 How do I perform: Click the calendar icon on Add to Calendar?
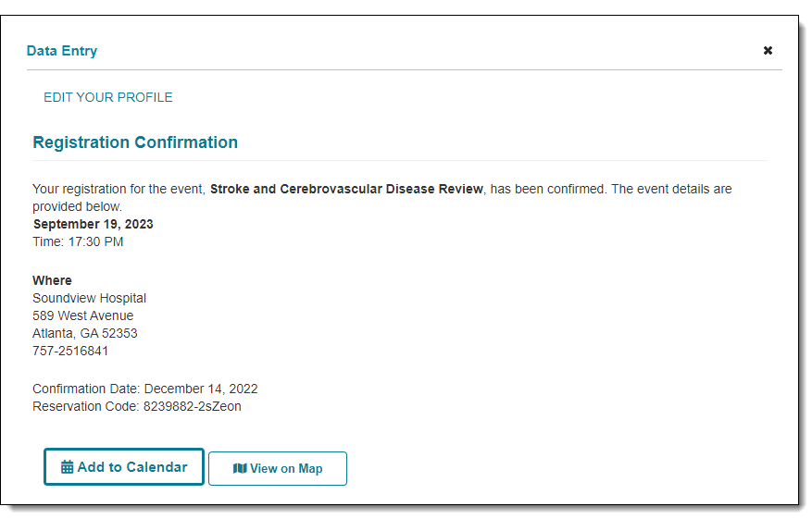click(68, 467)
